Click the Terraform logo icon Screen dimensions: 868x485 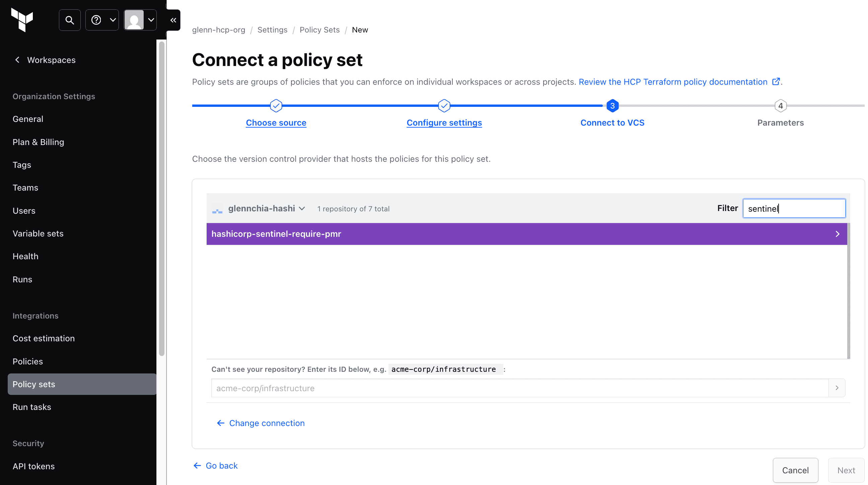tap(22, 20)
